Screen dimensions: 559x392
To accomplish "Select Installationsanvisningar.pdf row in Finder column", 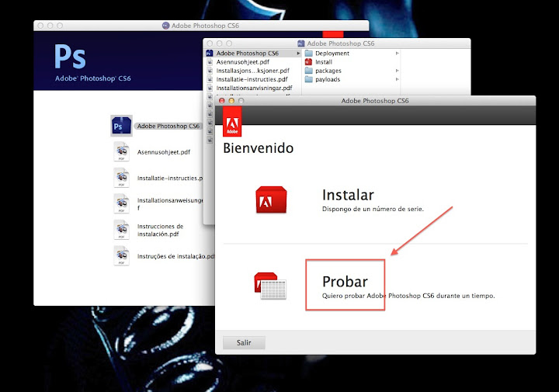I will pos(254,88).
